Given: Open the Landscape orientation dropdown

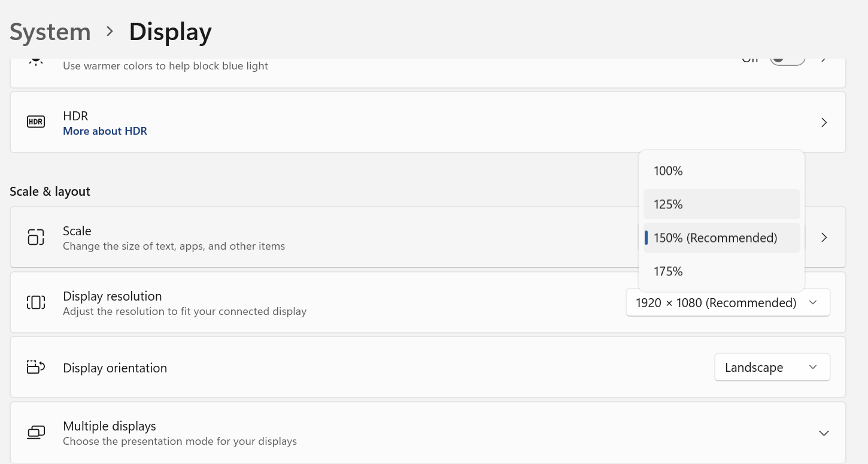Looking at the screenshot, I should pos(772,367).
